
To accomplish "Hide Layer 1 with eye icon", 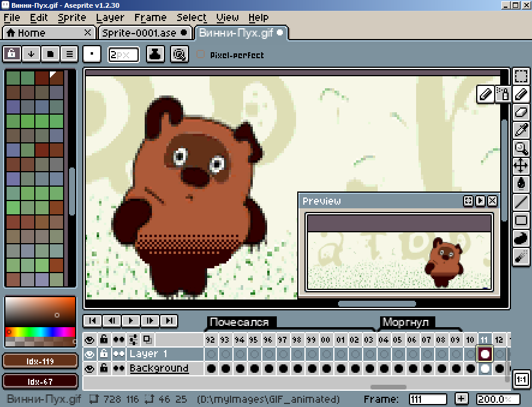I will (x=89, y=354).
